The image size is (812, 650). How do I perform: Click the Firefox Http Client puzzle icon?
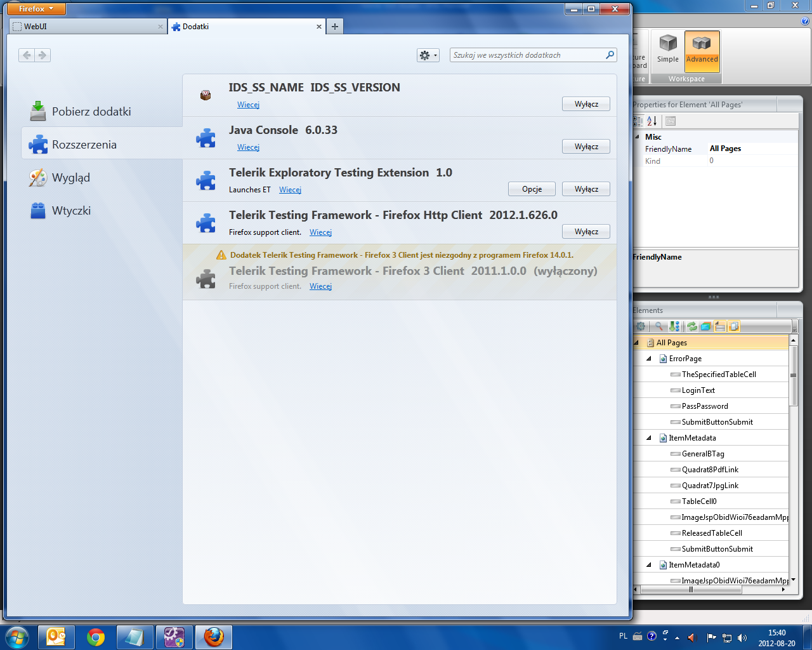pos(206,223)
